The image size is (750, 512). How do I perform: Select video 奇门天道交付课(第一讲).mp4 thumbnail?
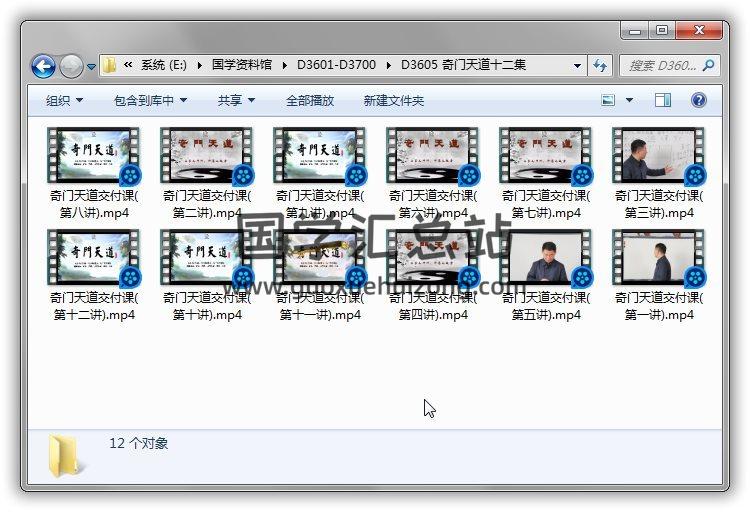click(x=658, y=258)
